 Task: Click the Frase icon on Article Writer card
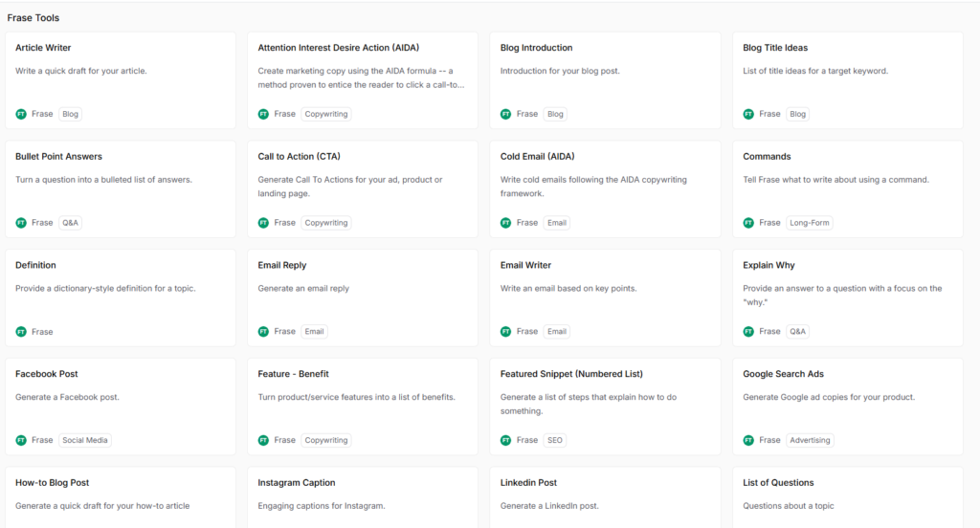tap(21, 114)
